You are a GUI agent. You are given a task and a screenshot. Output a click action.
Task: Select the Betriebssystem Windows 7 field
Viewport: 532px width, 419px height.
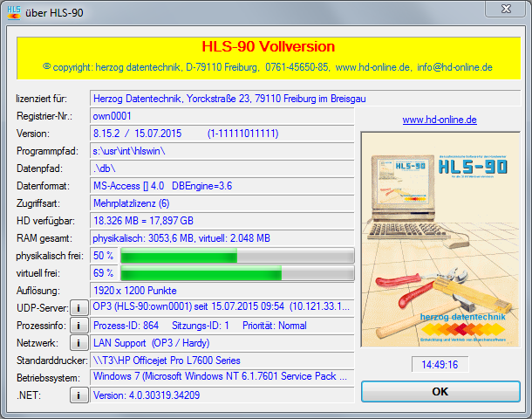(x=222, y=377)
